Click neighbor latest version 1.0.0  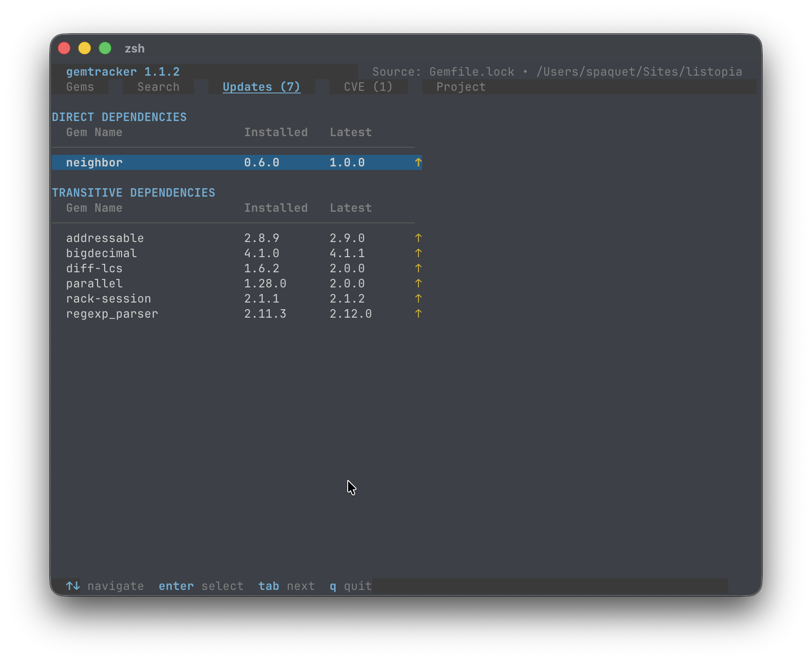tap(347, 162)
